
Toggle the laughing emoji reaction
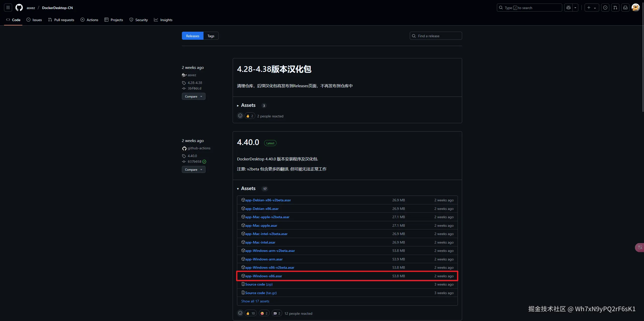[264, 313]
